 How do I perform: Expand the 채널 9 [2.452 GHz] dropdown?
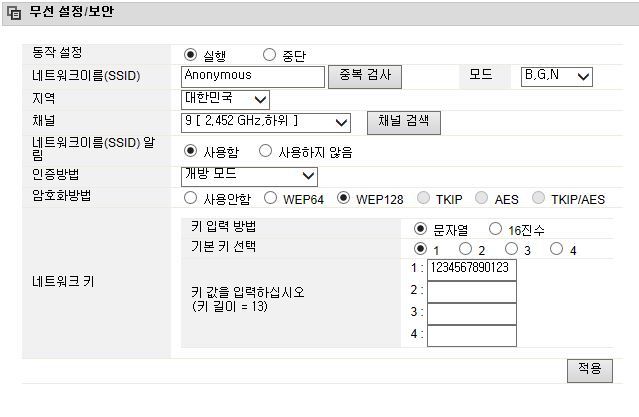pyautogui.click(x=266, y=122)
